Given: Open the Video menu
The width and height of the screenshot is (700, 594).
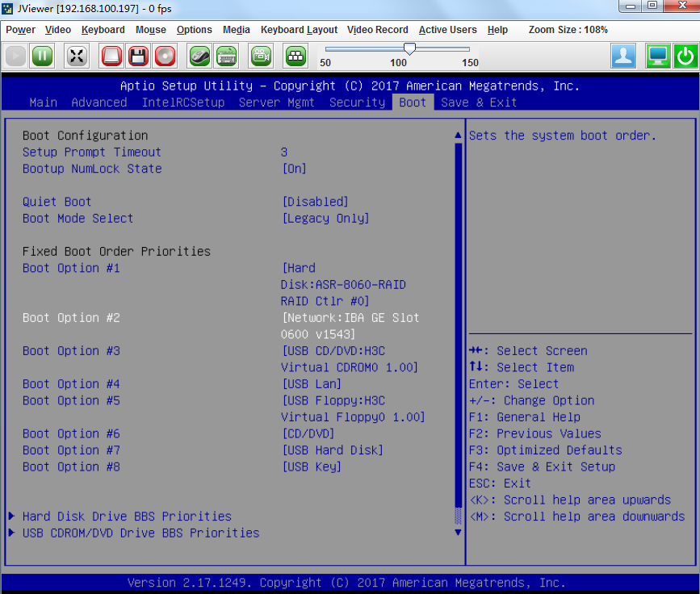Looking at the screenshot, I should 58,30.
